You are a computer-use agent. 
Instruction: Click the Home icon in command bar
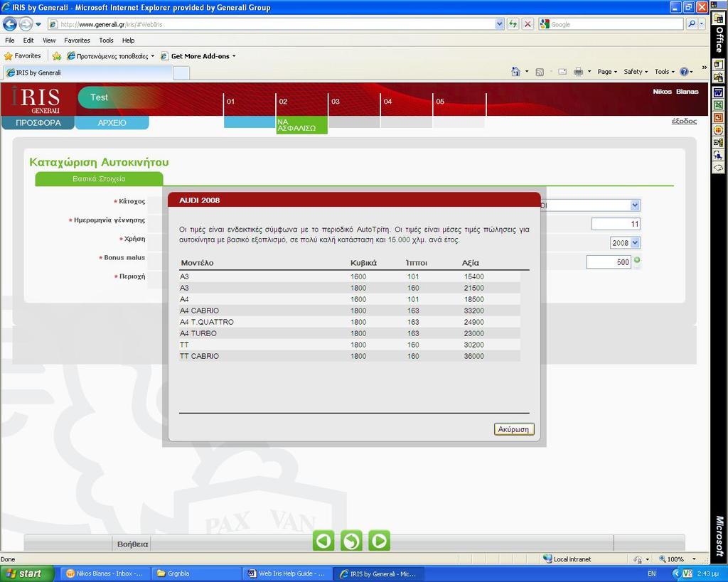(x=516, y=72)
